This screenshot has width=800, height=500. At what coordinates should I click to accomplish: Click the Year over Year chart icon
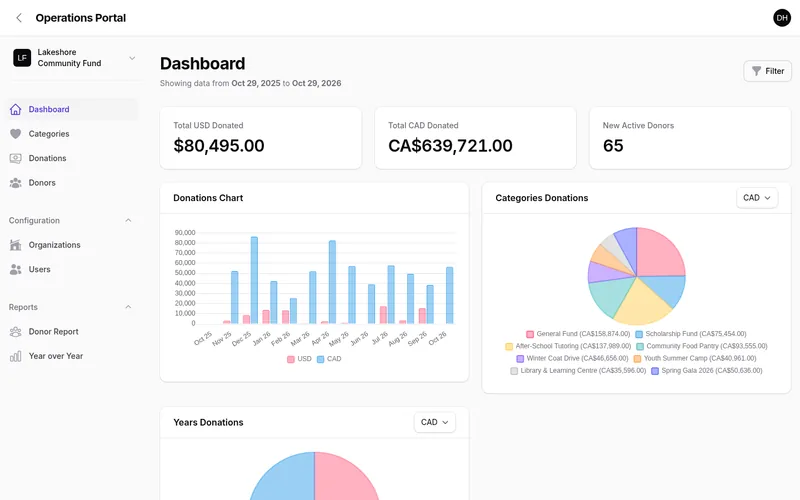[x=15, y=356]
